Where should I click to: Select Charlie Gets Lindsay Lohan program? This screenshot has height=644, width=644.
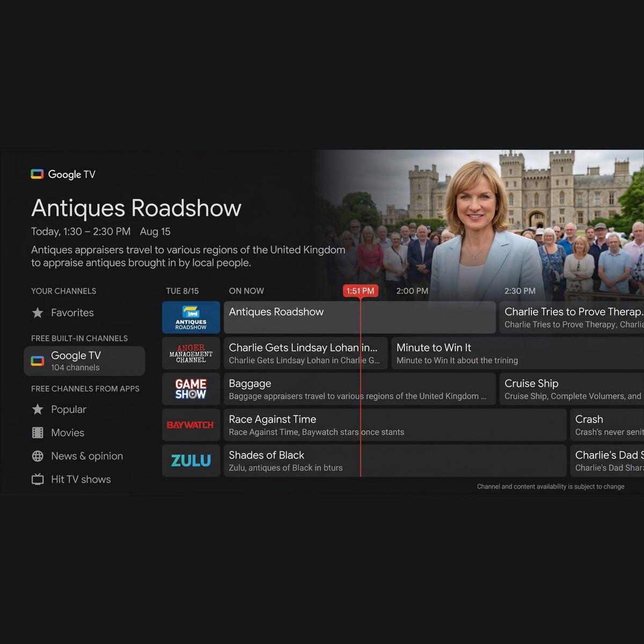click(x=305, y=353)
